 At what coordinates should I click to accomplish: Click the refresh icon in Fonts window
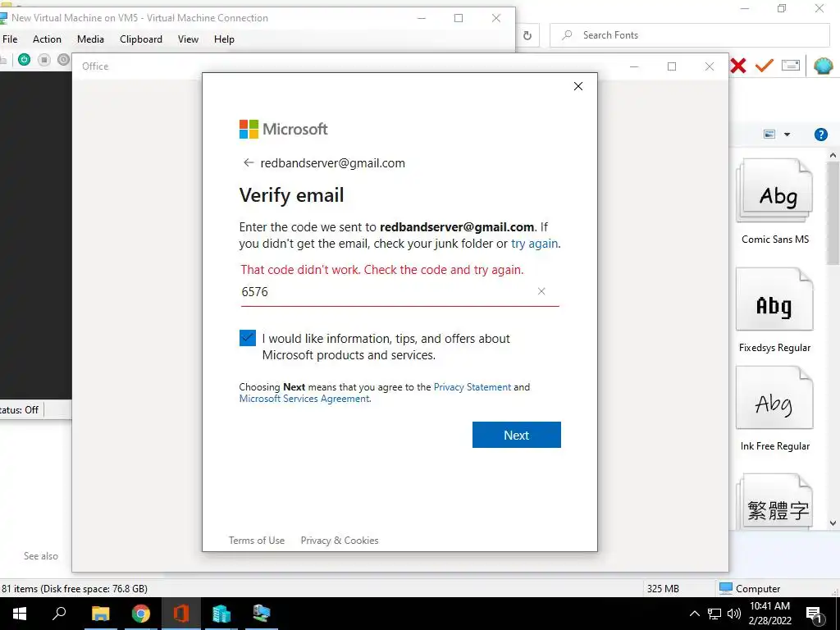click(x=527, y=35)
